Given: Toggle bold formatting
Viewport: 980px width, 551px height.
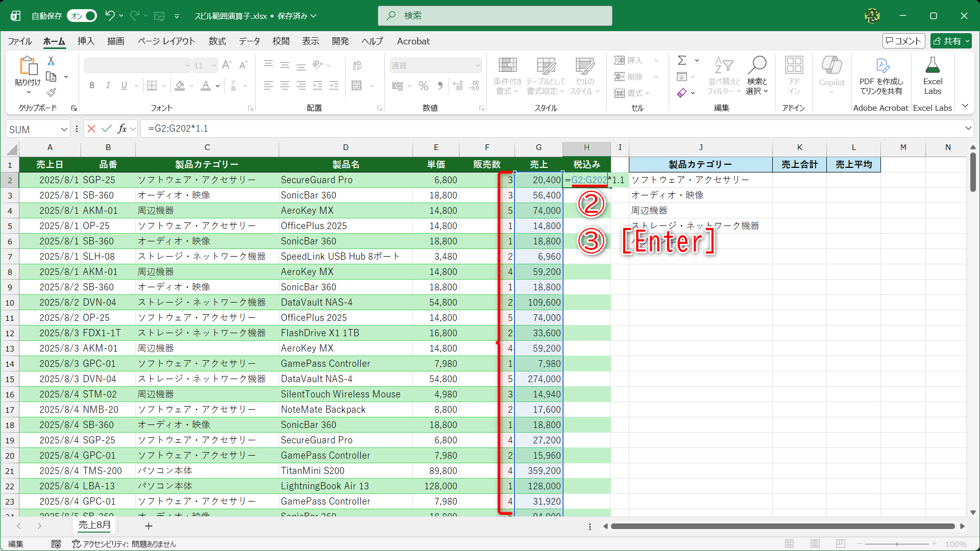Looking at the screenshot, I should tap(92, 85).
